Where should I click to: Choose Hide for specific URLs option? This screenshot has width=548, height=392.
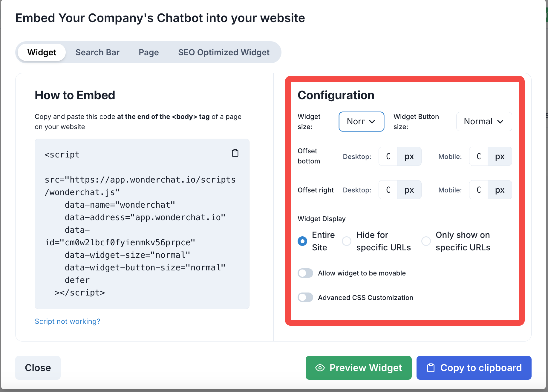click(x=347, y=241)
